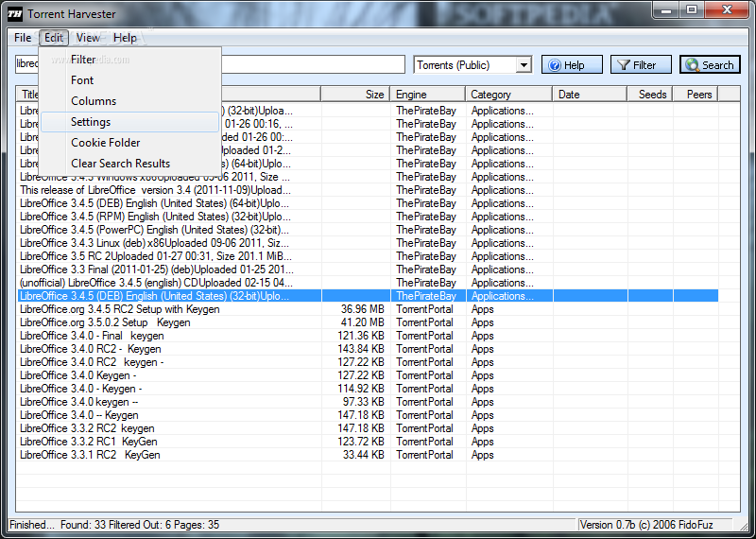756x539 pixels.
Task: Click 'Found: 33 Filtered Out: 6 Pages: 35' status
Action: (x=140, y=525)
